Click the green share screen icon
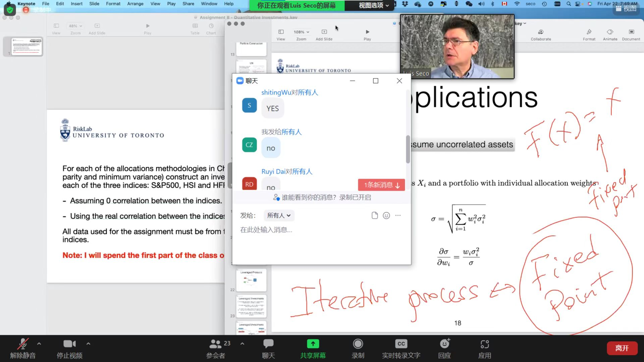Image resolution: width=644 pixels, height=362 pixels. [x=313, y=344]
